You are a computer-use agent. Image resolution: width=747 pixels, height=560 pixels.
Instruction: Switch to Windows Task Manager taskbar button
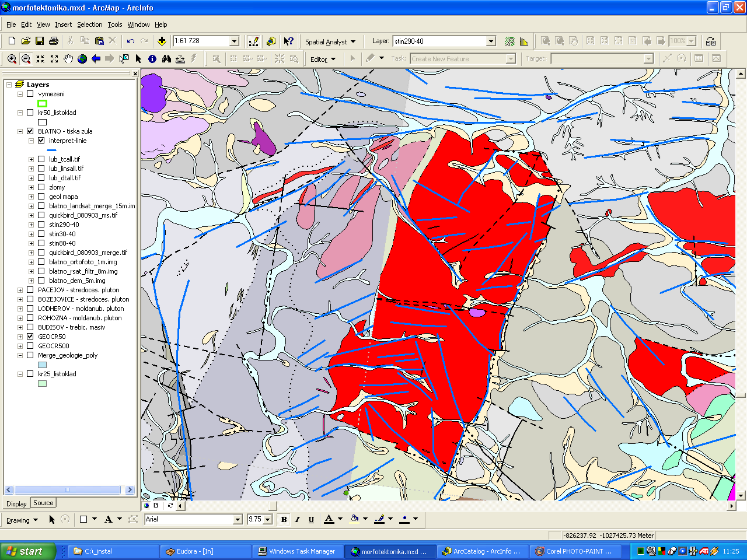pos(298,551)
